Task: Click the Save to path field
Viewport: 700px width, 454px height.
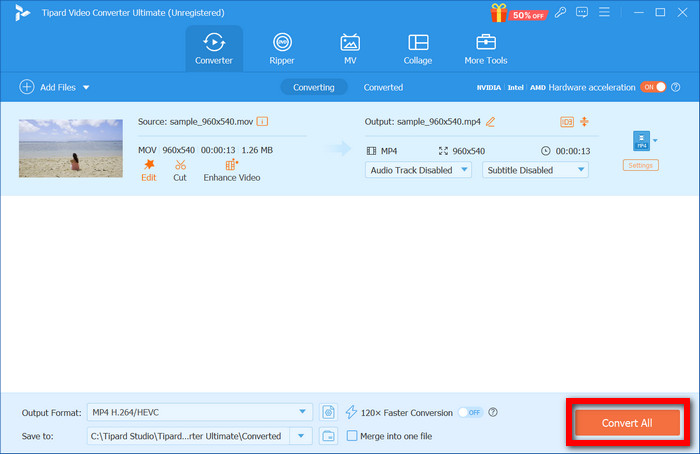Action: click(188, 436)
